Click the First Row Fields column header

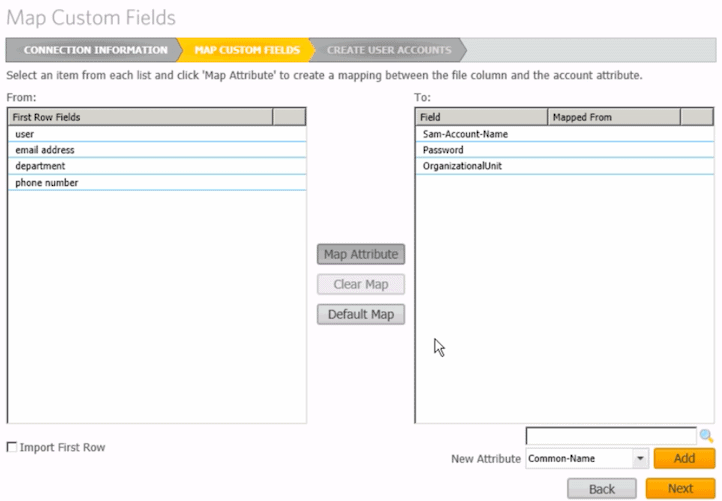pyautogui.click(x=140, y=117)
